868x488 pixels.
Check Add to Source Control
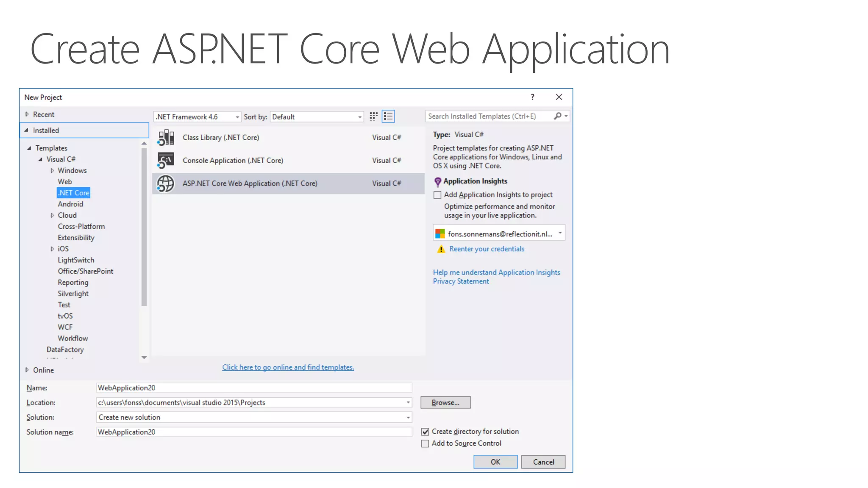click(425, 444)
